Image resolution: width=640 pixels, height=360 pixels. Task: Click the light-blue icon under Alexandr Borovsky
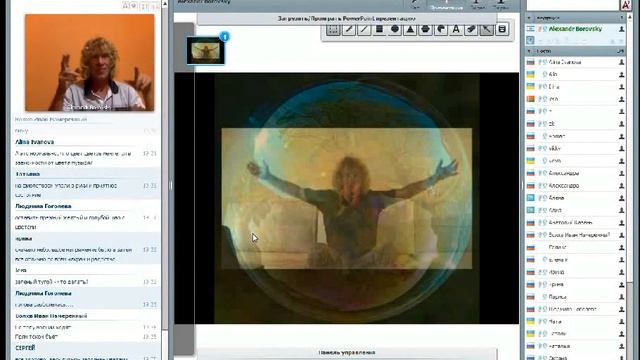530,40
